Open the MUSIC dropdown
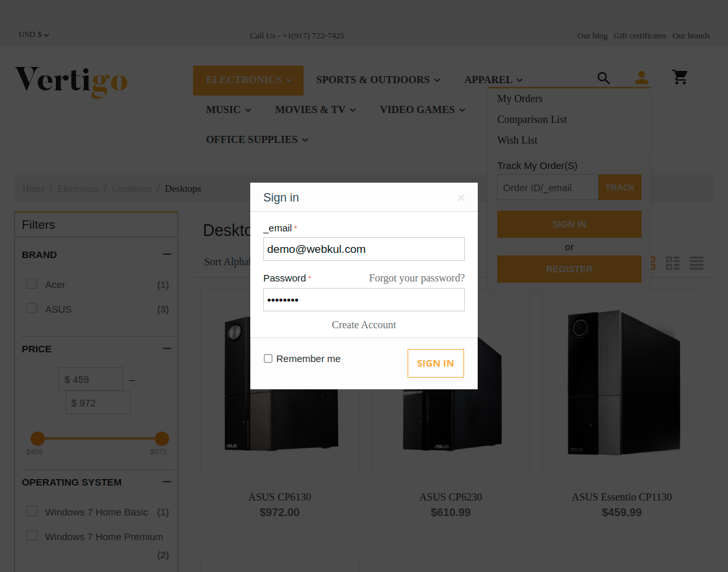The height and width of the screenshot is (572, 728). point(228,109)
